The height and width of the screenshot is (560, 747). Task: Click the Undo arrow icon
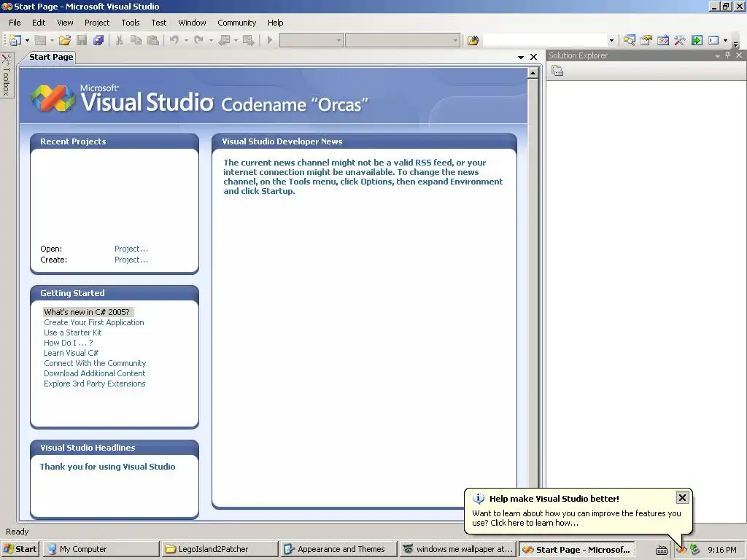pos(174,40)
